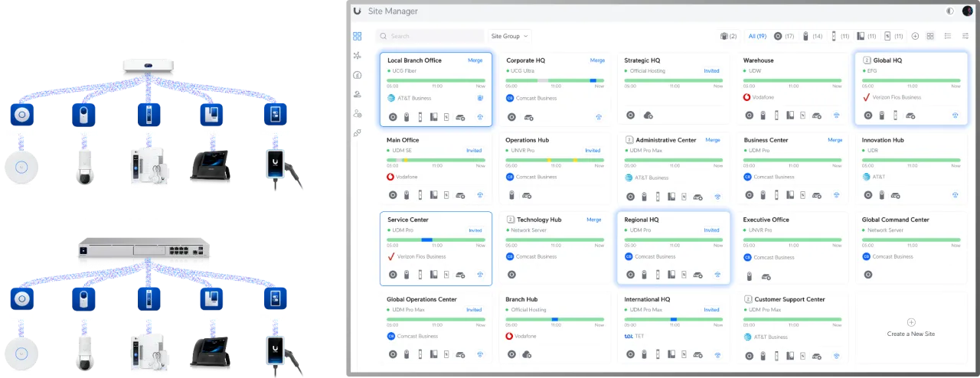Open Protect camera icon on Executive Office card
Screen dimensions: 980x378
click(750, 275)
